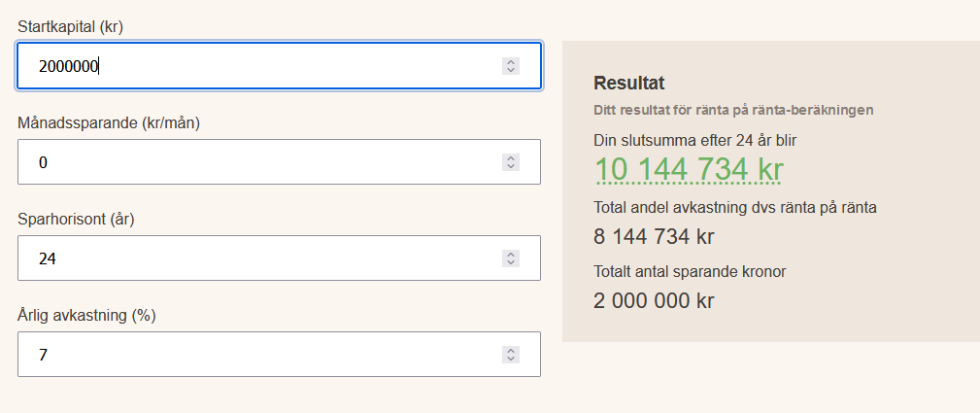Click the Resultat heading

point(628,83)
